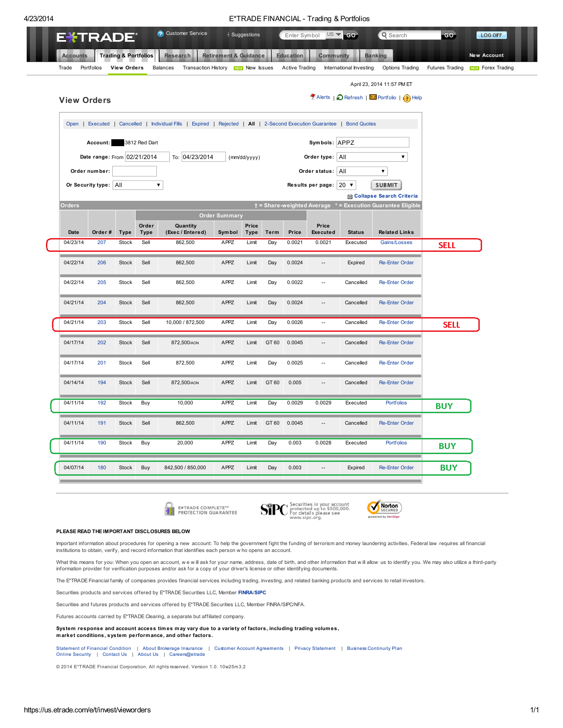Click the E*TRADE Complete Protection Guarantee lock icon
Screen dimensions: 563x728
tap(170, 509)
